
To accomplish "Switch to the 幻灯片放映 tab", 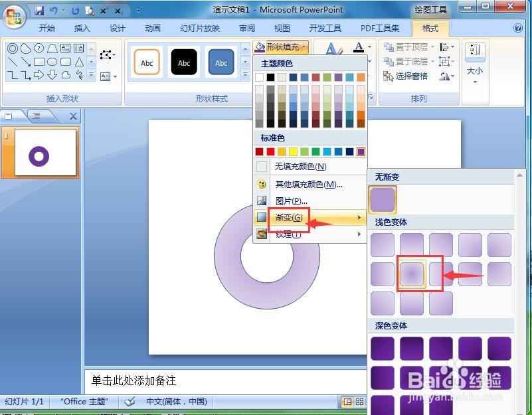I will click(x=200, y=28).
